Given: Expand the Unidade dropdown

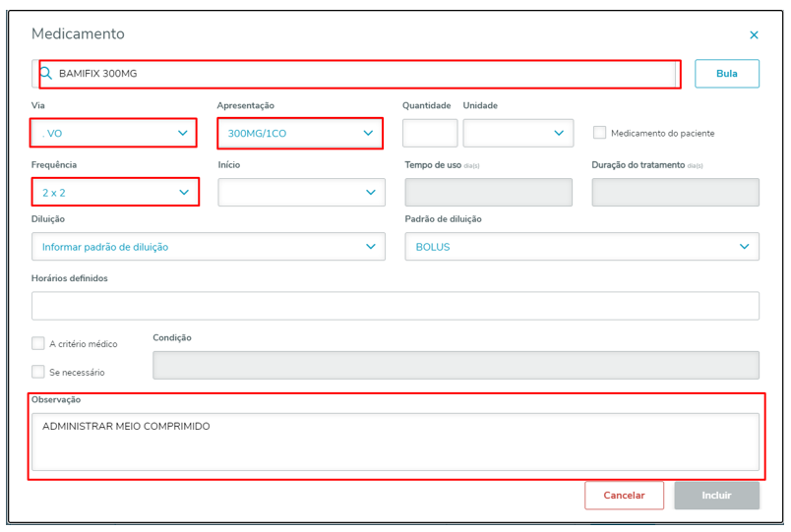Looking at the screenshot, I should 518,133.
